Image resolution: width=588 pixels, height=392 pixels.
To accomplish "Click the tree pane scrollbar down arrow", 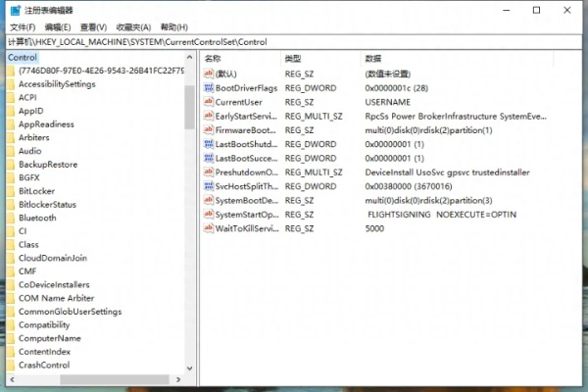I will (189, 367).
